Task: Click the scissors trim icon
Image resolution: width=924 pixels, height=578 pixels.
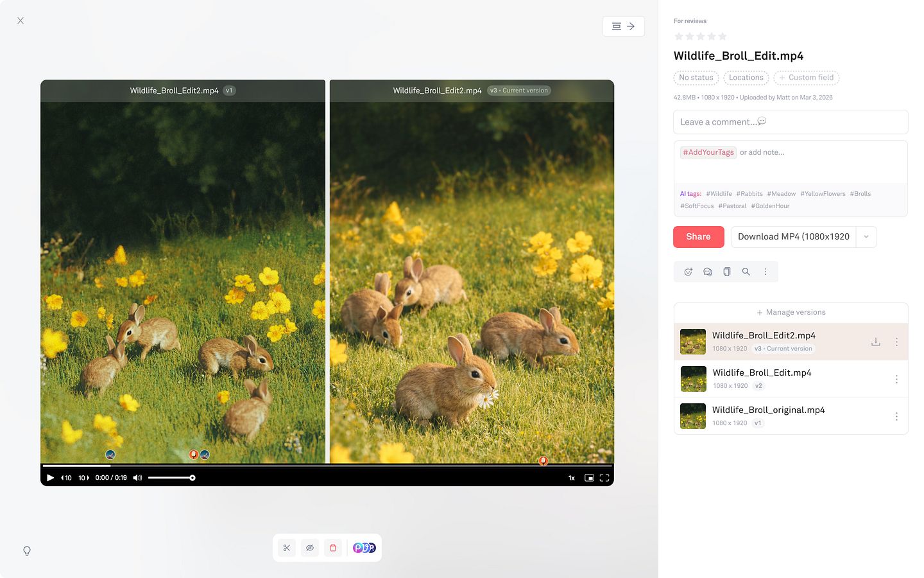Action: (287, 548)
